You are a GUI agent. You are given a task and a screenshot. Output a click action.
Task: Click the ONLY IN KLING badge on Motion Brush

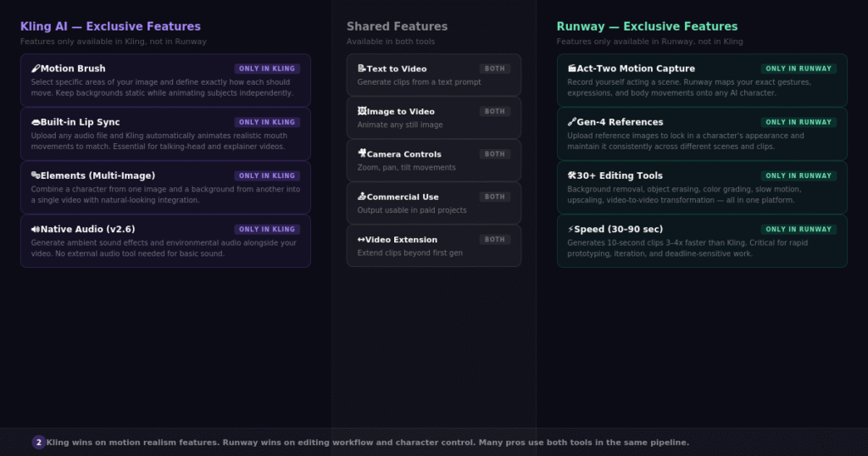(267, 69)
